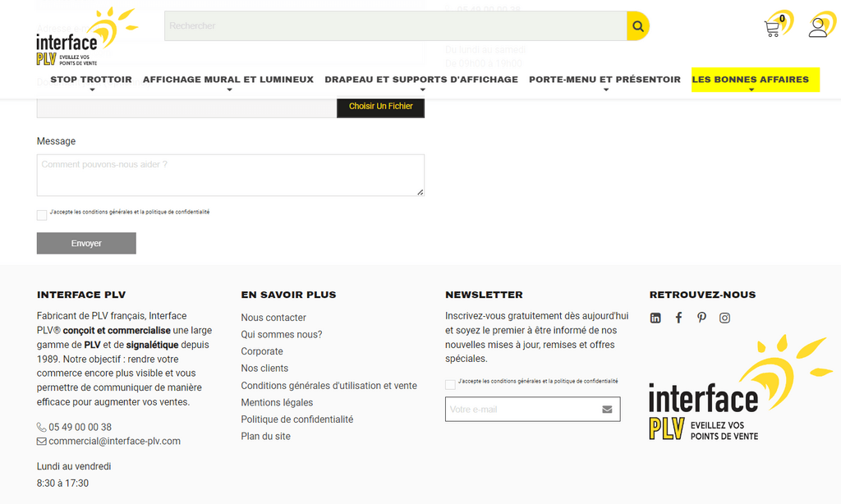
Task: Click the yellow search magnifier button
Action: [637, 25]
